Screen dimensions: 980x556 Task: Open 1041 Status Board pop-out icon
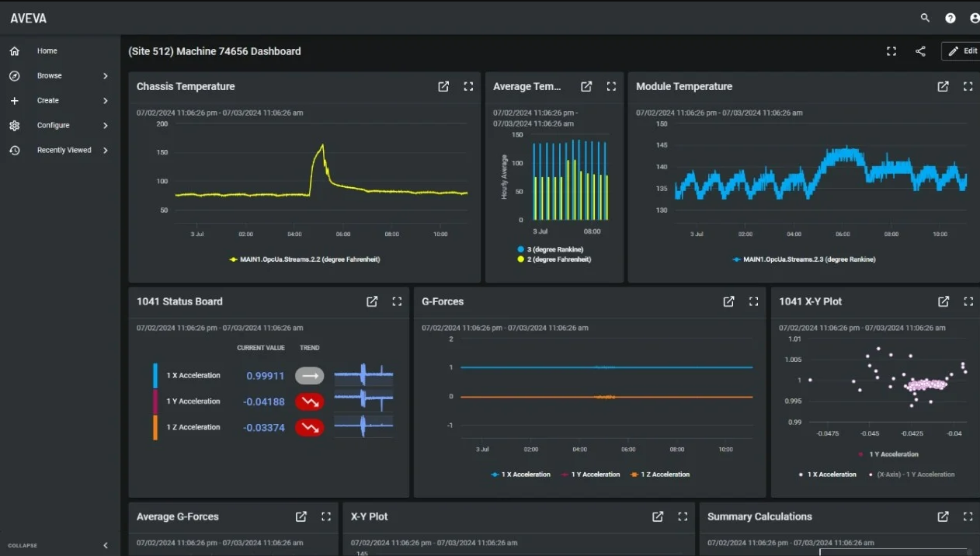(372, 301)
